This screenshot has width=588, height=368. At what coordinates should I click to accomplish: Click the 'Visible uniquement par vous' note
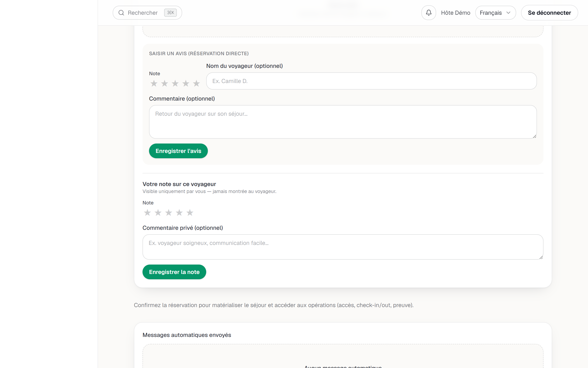(209, 191)
